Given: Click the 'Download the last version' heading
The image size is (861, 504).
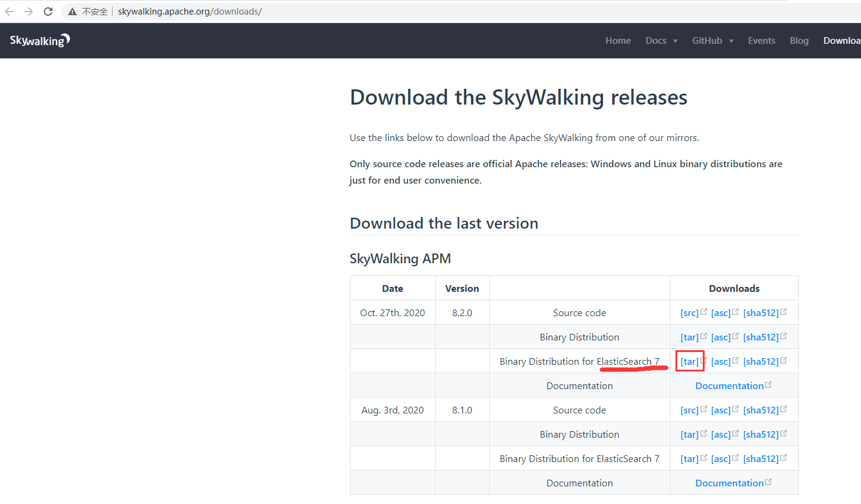Looking at the screenshot, I should coord(444,223).
